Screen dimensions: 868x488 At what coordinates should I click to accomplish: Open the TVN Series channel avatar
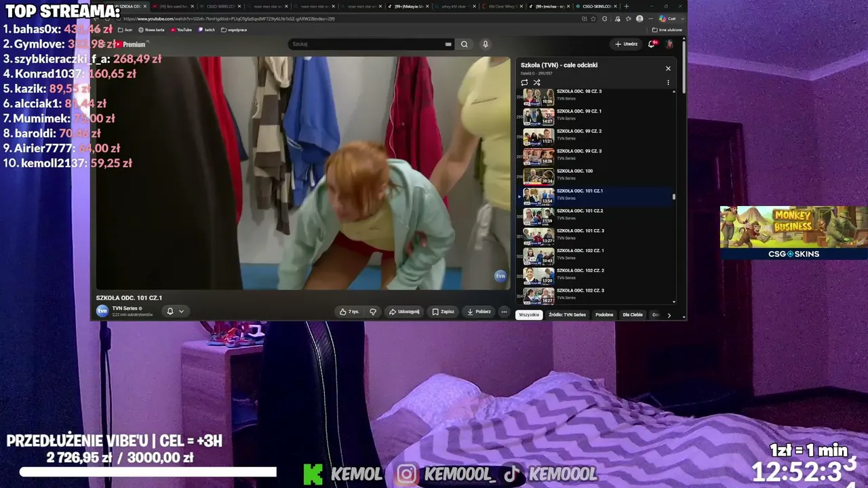[x=102, y=311]
